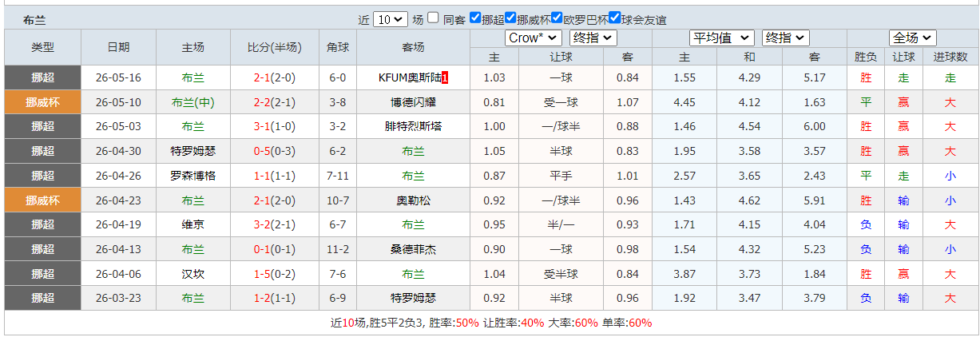This screenshot has width=980, height=337.
Task: Click the score 0-1(0-1) versus 桑德菲杰
Action: pyautogui.click(x=275, y=249)
